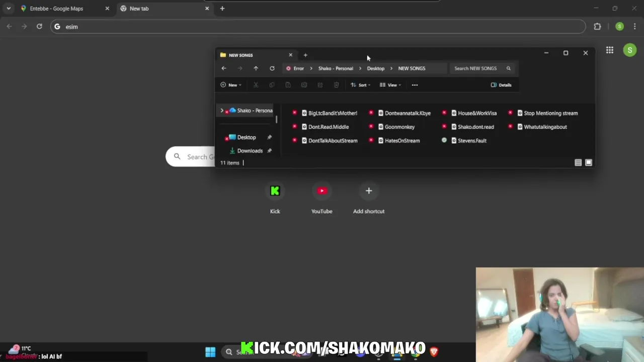Click the Delete trash icon in Explorer
The width and height of the screenshot is (644, 362).
(336, 85)
